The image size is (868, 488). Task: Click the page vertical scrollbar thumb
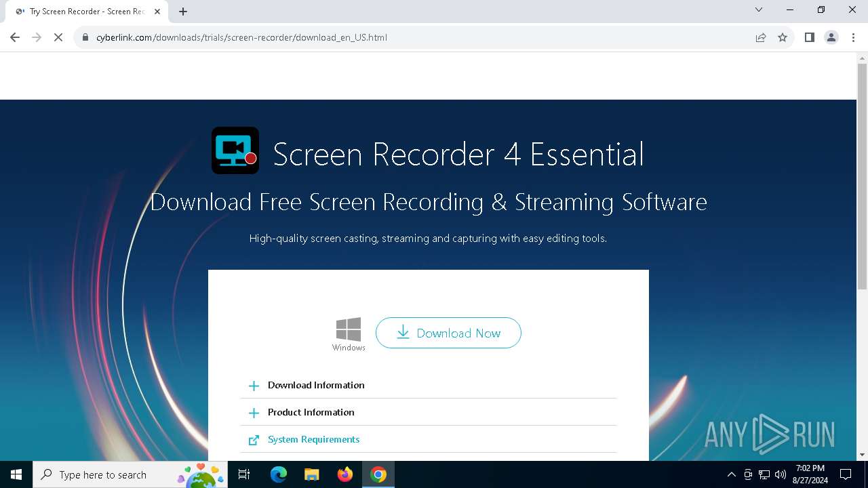[x=862, y=176]
